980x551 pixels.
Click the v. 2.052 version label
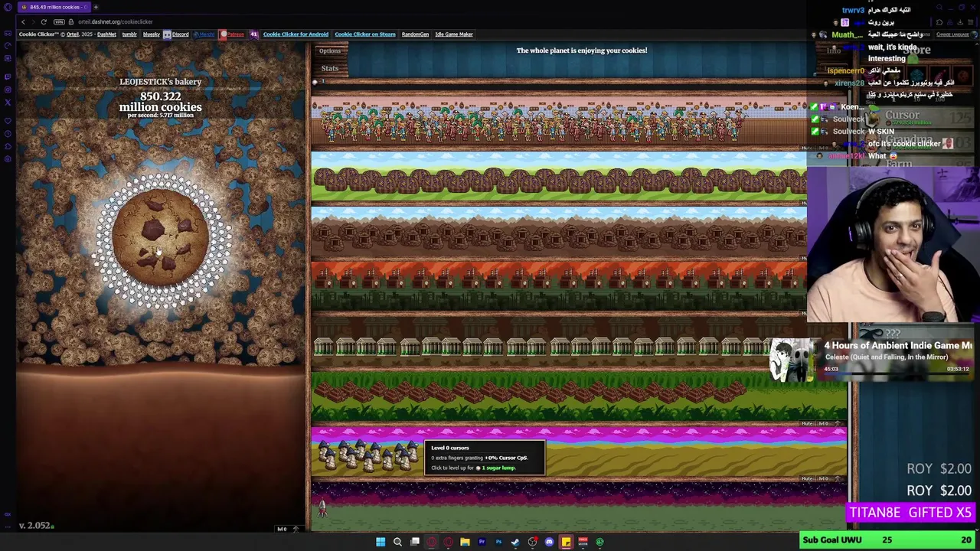point(35,526)
